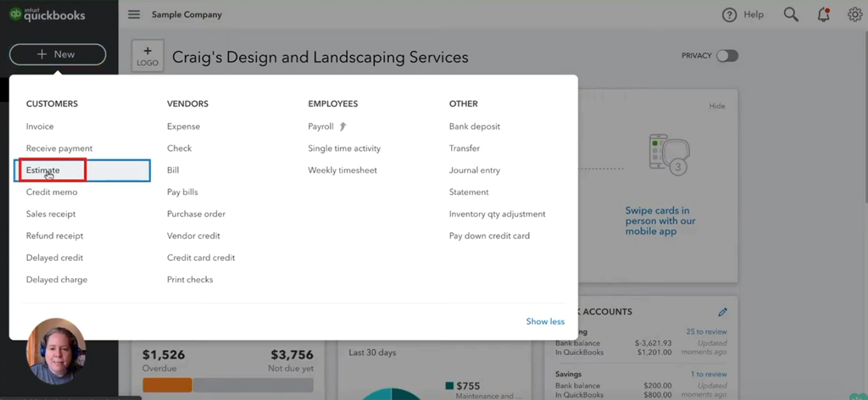Choose Delayed credit

(x=55, y=258)
